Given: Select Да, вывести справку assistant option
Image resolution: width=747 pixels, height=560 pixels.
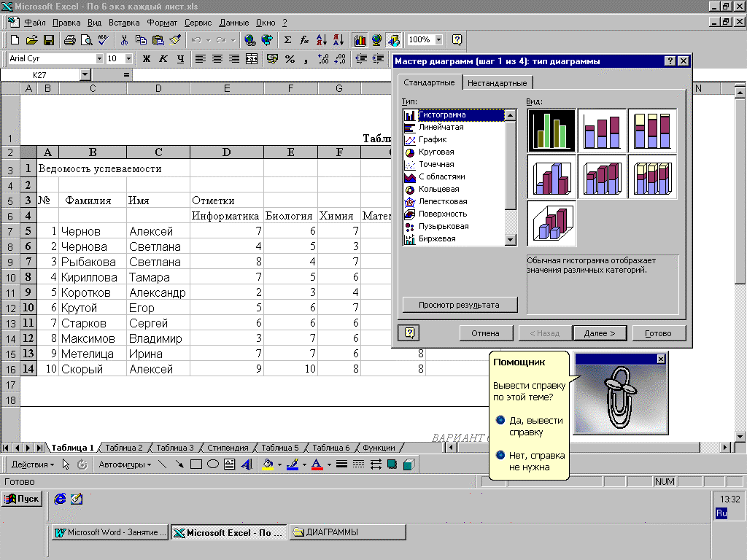Looking at the screenshot, I should [x=530, y=426].
